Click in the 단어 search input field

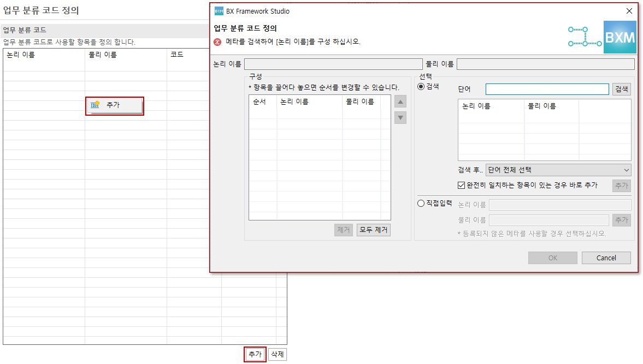point(547,89)
